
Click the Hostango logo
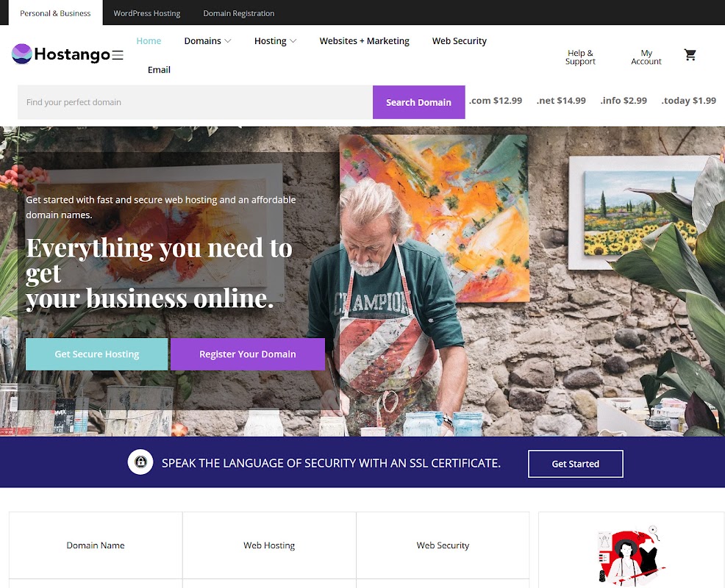click(x=61, y=54)
